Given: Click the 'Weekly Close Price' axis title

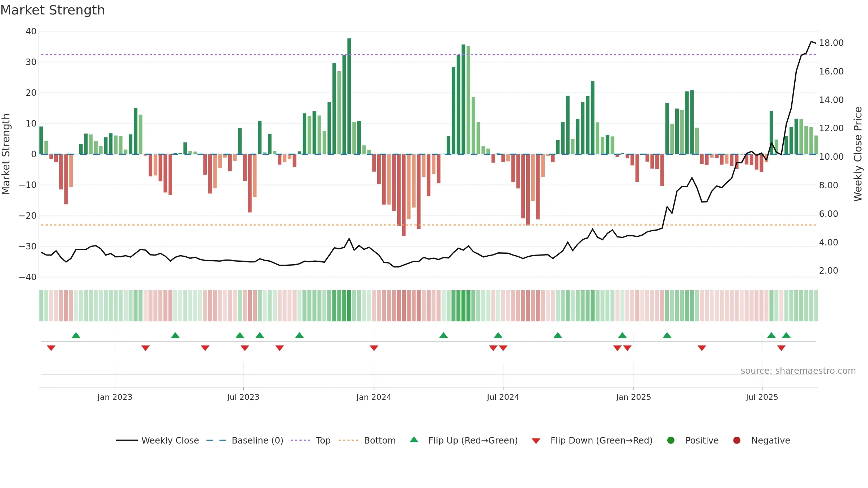Looking at the screenshot, I should [x=858, y=154].
